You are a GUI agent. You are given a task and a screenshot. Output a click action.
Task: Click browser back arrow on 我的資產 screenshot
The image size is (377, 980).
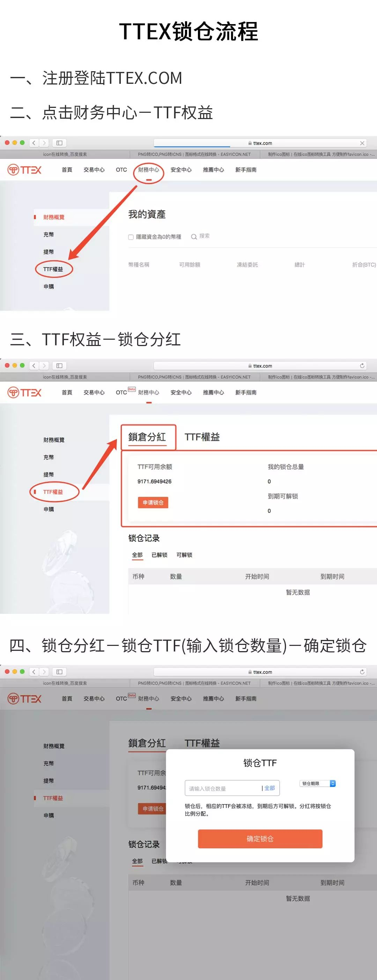coord(34,143)
